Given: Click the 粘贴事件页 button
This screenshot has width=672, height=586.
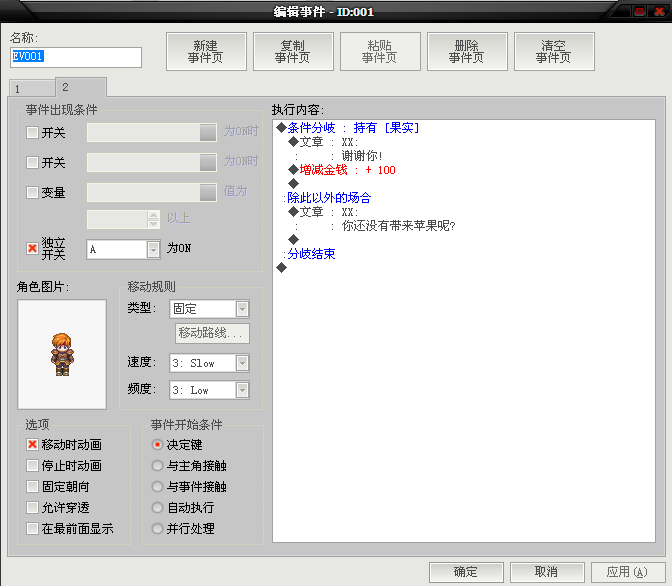Looking at the screenshot, I should 380,51.
